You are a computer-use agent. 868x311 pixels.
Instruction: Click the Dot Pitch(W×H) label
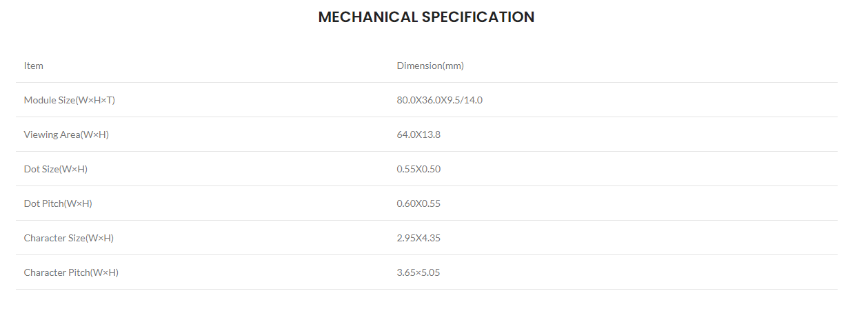(58, 203)
